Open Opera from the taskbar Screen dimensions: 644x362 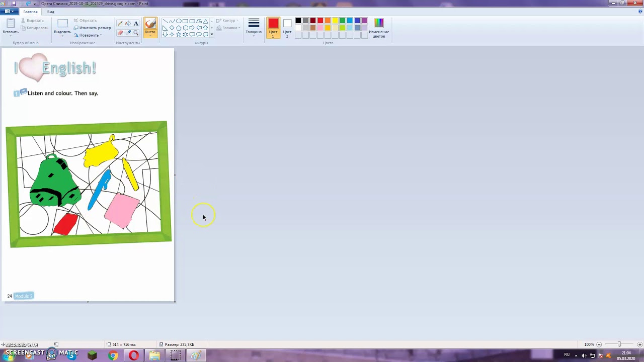pos(134,356)
